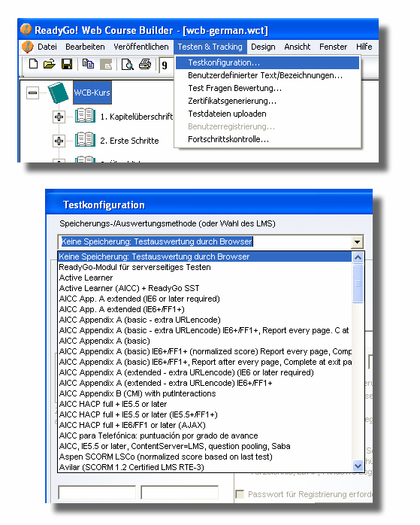
Task: Click chapter icon for 1. Kapitelüberschrift
Action: pos(85,116)
